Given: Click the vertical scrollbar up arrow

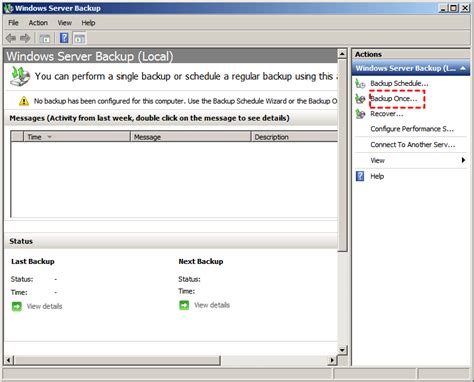Looking at the screenshot, I should coord(342,54).
